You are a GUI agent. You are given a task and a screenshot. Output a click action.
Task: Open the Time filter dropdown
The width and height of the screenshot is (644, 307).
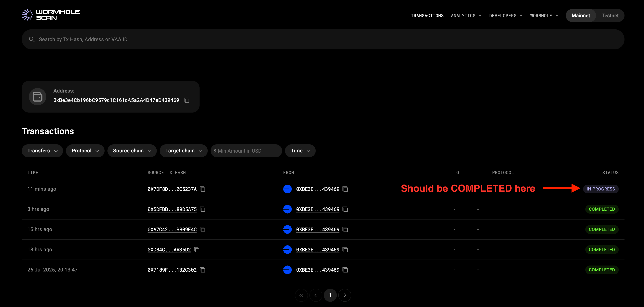300,151
